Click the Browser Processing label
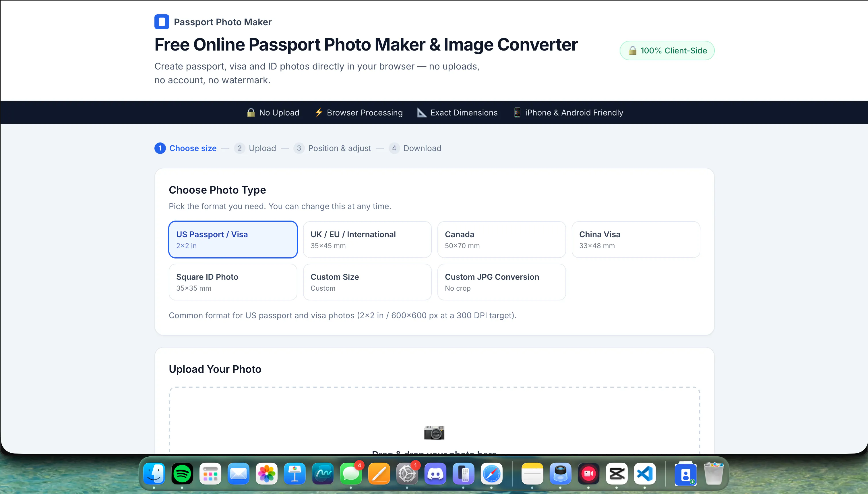This screenshot has width=868, height=494. coord(365,113)
